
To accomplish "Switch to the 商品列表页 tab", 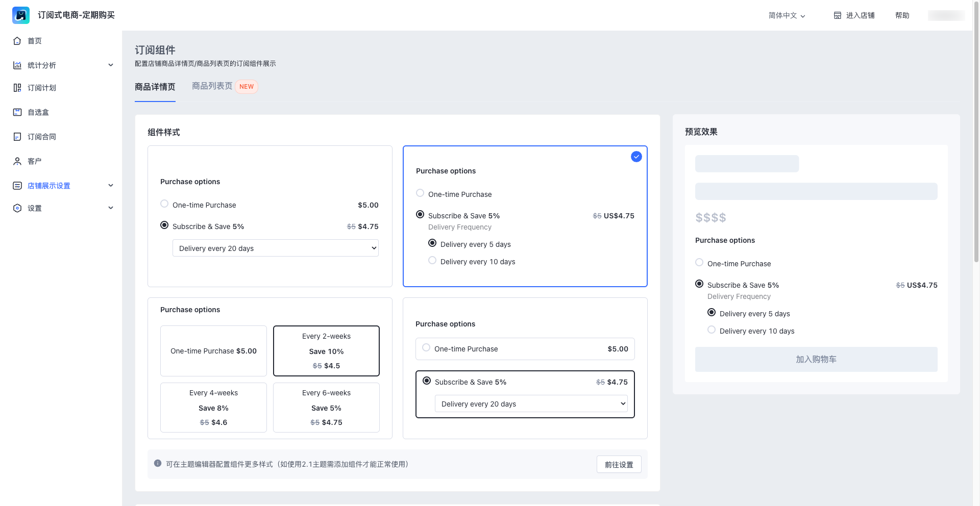I will click(212, 86).
